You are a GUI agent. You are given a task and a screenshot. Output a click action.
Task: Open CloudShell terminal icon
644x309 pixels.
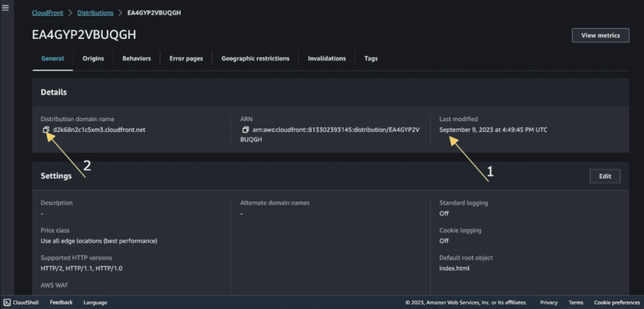(8, 302)
